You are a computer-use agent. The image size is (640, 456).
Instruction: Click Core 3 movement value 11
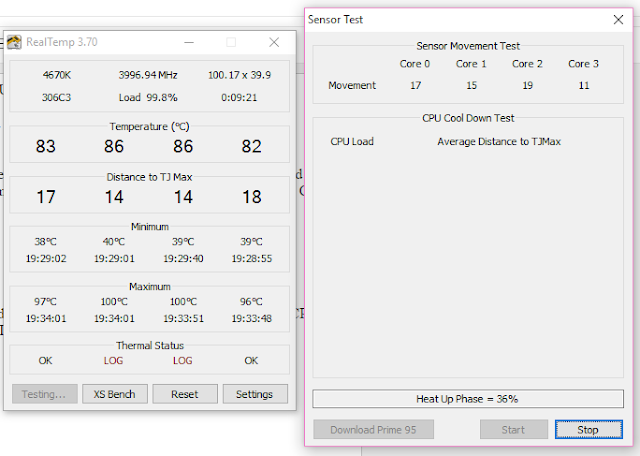[584, 85]
